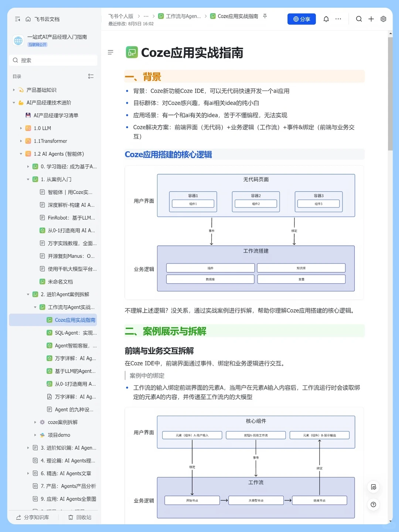Open help question mark icon
Screen dimensions: 399x532
pos(374,505)
